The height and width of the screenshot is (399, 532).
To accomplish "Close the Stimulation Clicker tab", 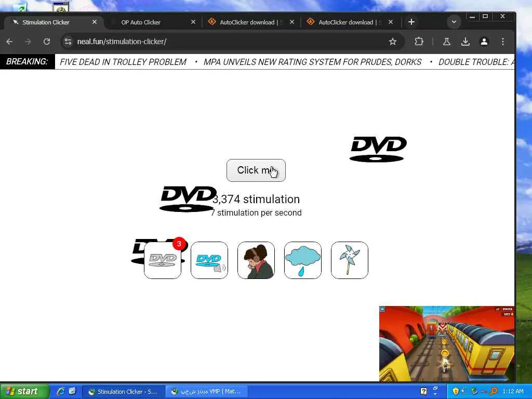I will (95, 22).
